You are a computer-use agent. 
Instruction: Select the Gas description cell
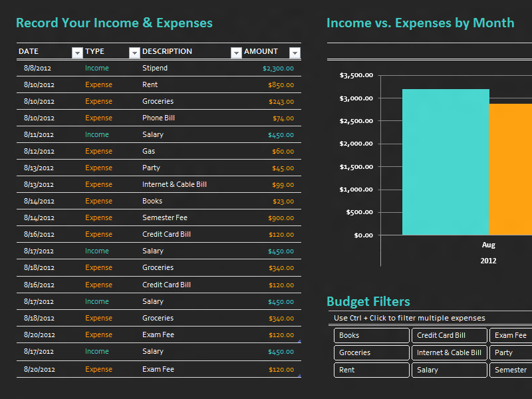(148, 151)
